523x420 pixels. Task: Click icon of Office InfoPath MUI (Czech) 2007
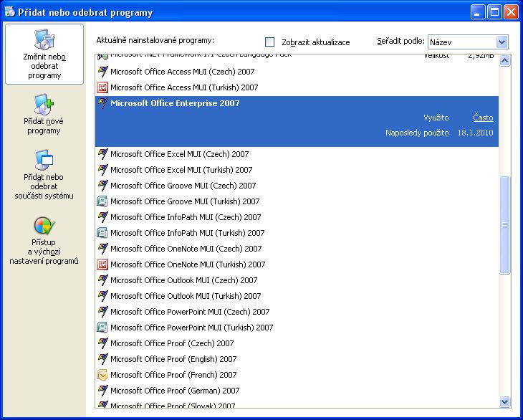click(102, 217)
